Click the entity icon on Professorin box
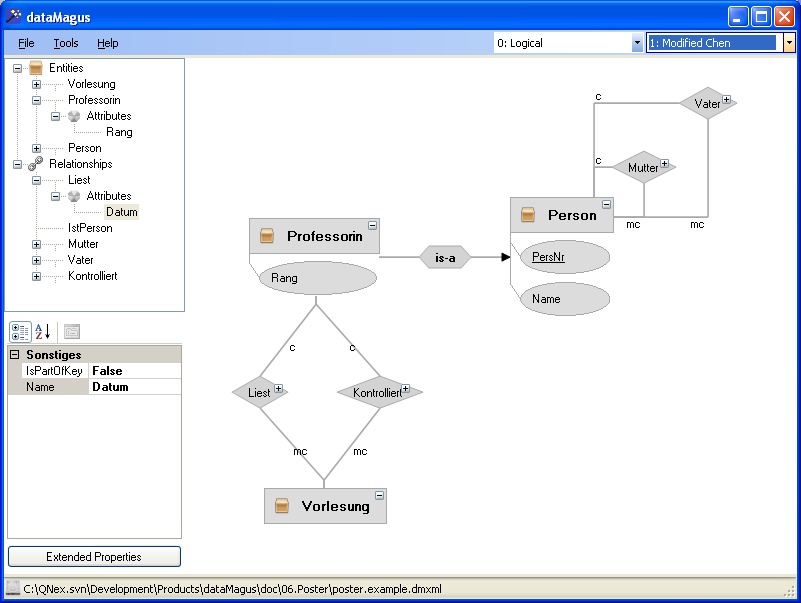This screenshot has width=801, height=603. pos(267,236)
